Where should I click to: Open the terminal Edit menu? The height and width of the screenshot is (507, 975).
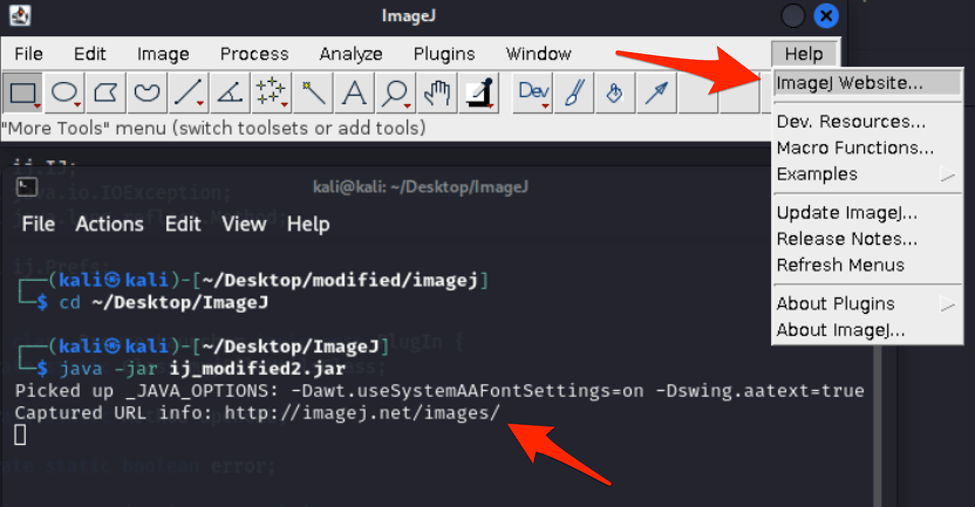[183, 224]
